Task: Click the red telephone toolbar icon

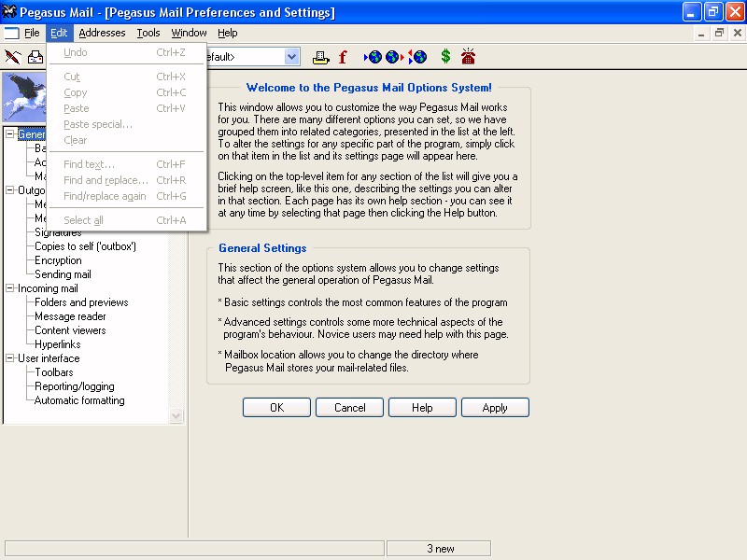Action: tap(468, 56)
